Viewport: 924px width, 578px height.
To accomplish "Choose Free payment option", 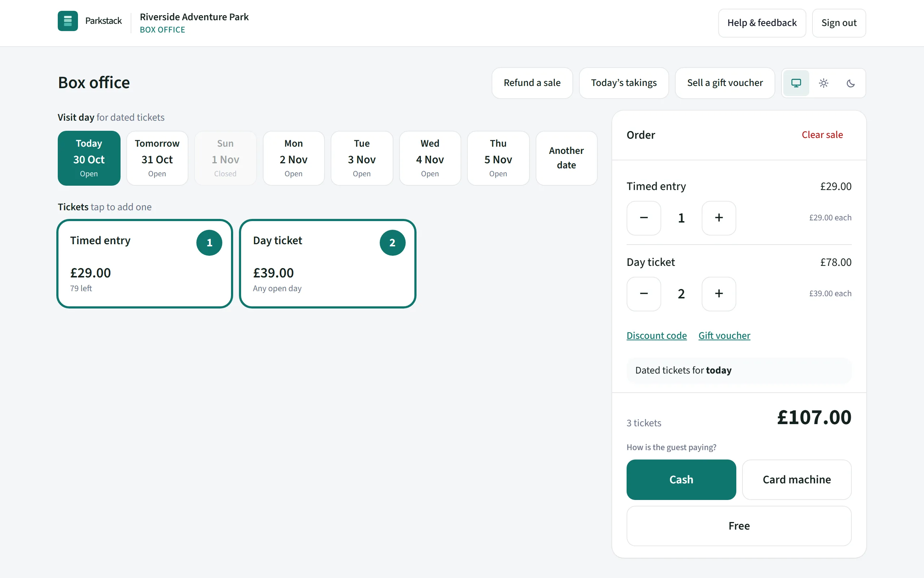I will [x=739, y=526].
